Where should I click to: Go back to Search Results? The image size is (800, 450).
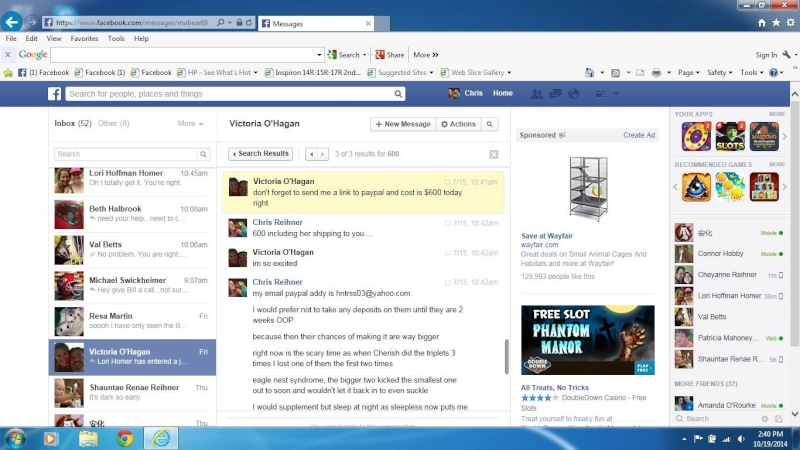[x=261, y=154]
